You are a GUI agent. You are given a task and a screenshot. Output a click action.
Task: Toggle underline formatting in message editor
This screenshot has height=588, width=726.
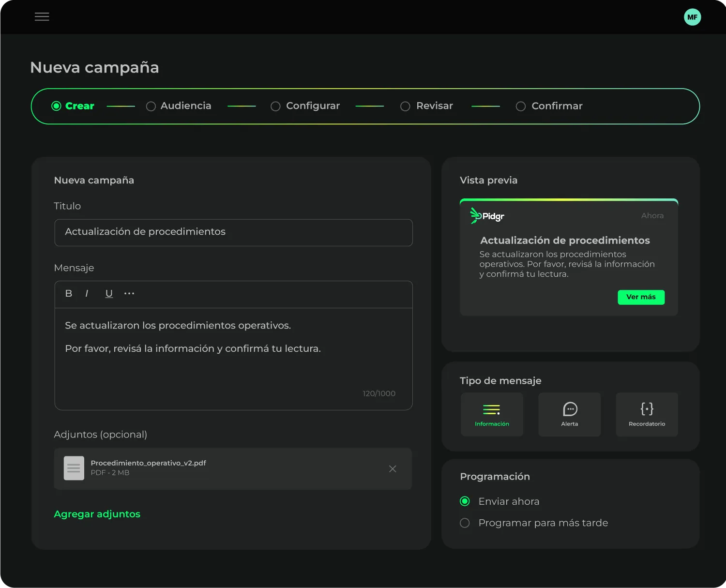point(109,293)
